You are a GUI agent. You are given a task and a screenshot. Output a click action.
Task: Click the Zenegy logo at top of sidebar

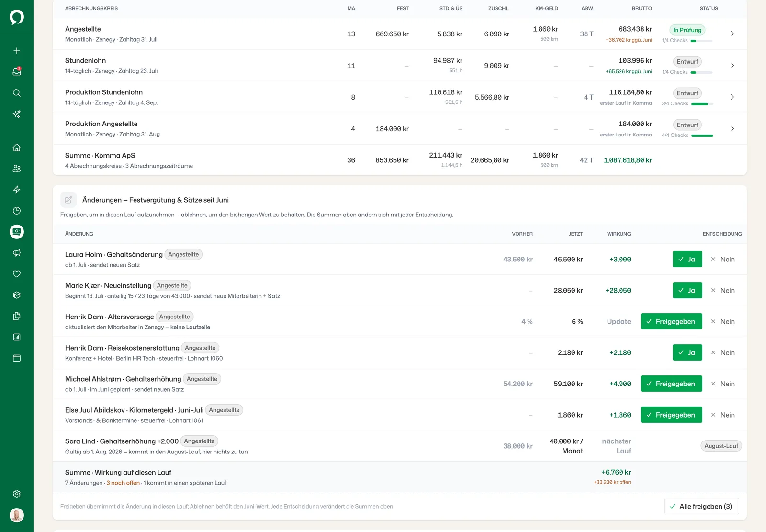pos(17,17)
